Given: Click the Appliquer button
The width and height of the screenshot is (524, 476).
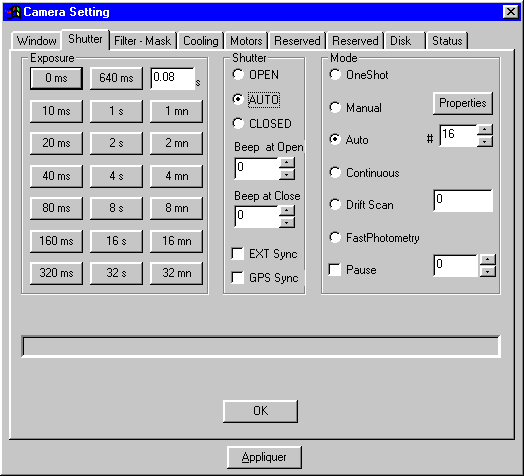Looking at the screenshot, I should click(x=264, y=457).
